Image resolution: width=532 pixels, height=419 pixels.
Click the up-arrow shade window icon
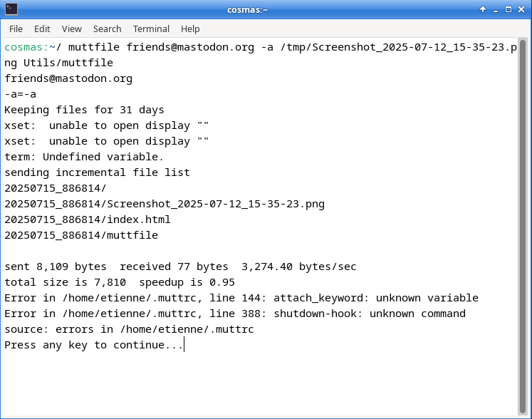point(482,9)
